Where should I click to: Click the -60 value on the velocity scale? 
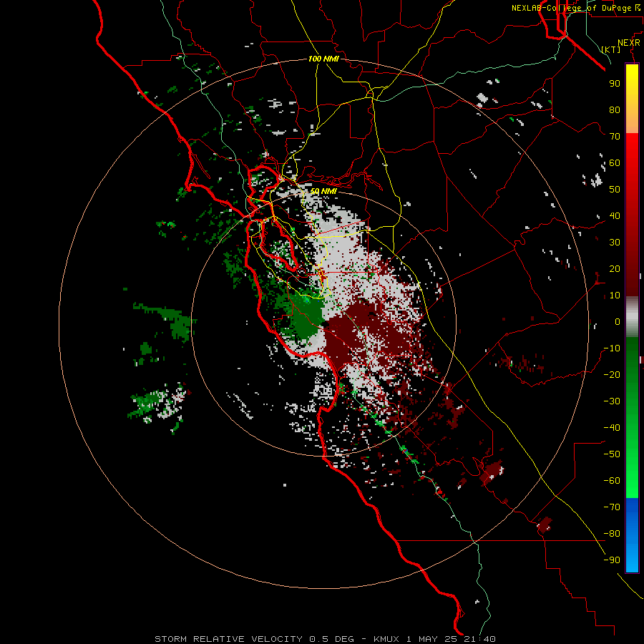pyautogui.click(x=612, y=481)
